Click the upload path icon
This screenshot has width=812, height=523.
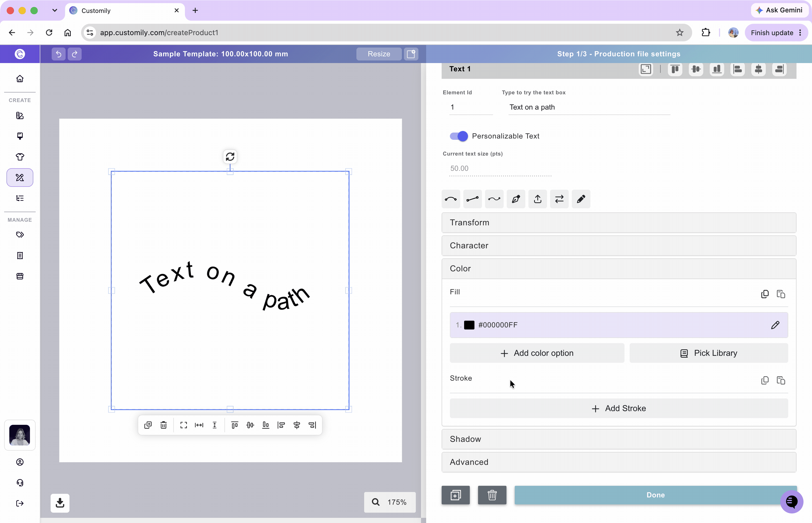[x=537, y=199]
